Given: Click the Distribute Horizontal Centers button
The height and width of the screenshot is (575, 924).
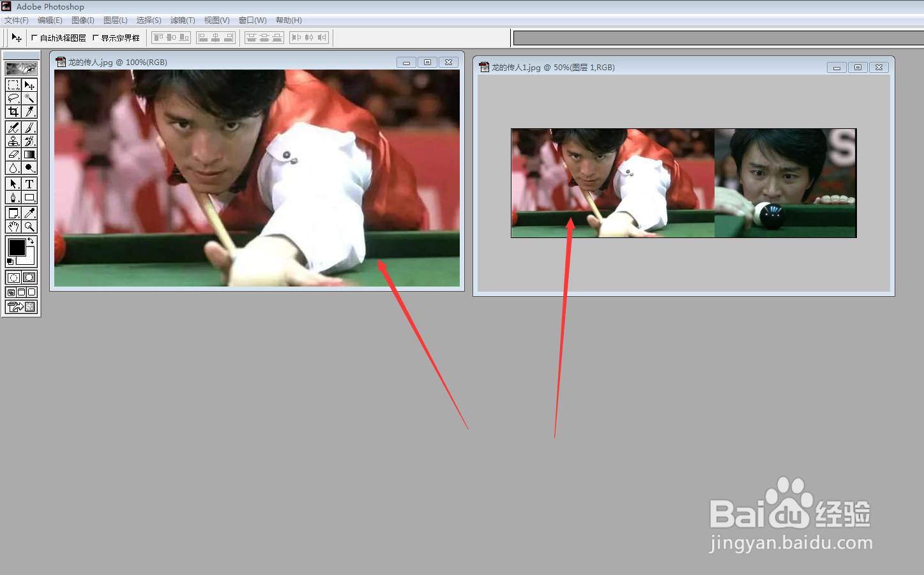Looking at the screenshot, I should pos(309,38).
